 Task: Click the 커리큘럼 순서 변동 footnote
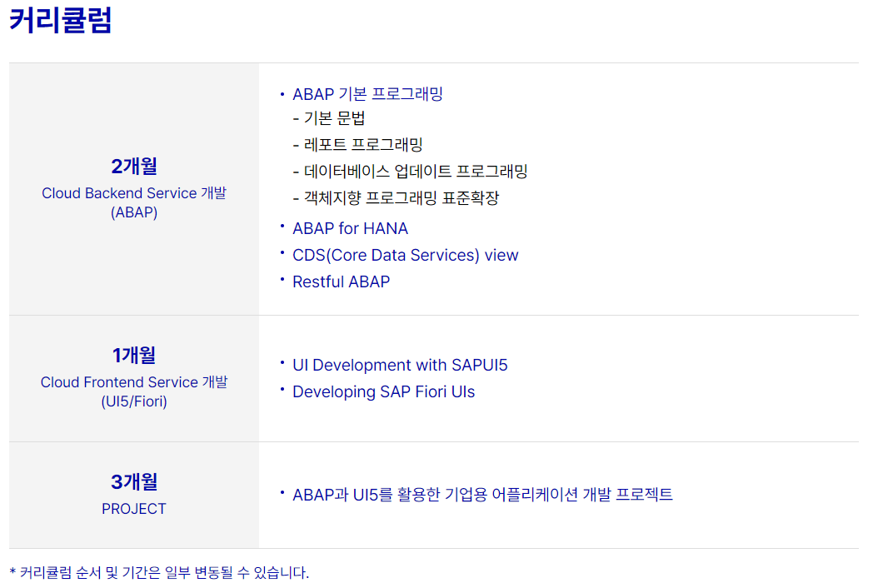tap(159, 572)
